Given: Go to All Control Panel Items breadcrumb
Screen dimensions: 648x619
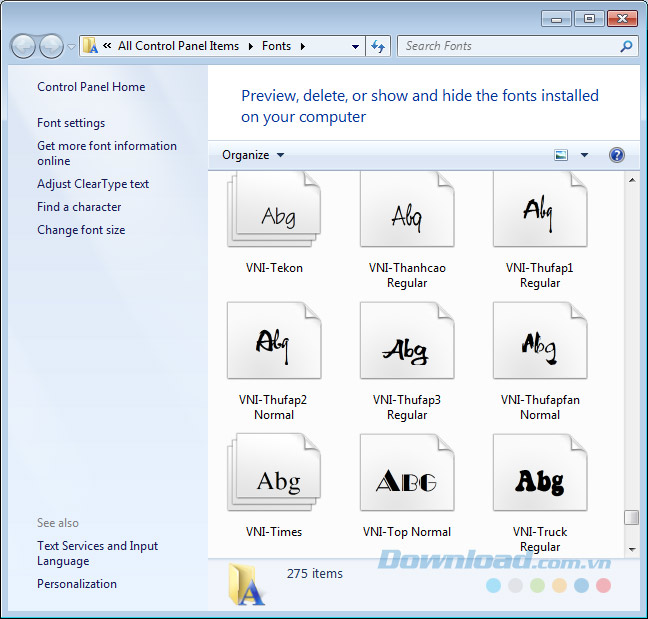Looking at the screenshot, I should click(179, 46).
